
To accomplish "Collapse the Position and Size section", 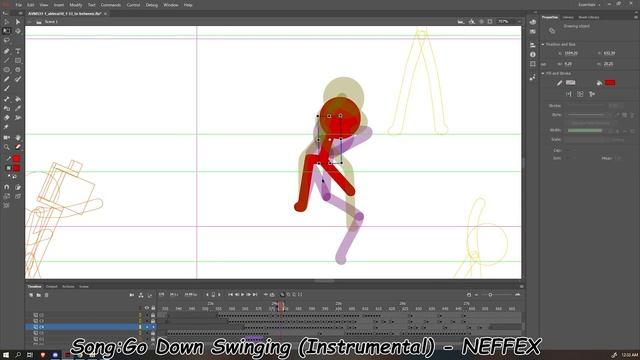I will coord(543,44).
